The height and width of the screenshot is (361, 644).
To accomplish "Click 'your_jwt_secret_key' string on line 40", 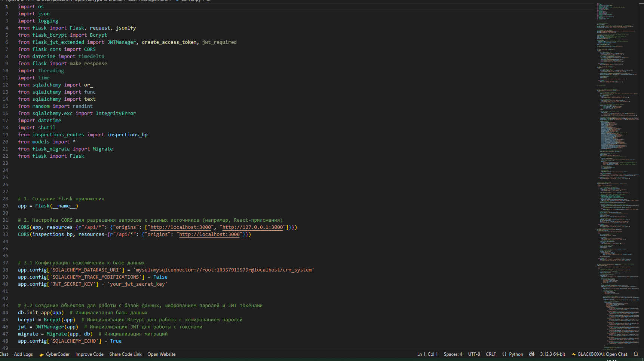I will click(137, 284).
